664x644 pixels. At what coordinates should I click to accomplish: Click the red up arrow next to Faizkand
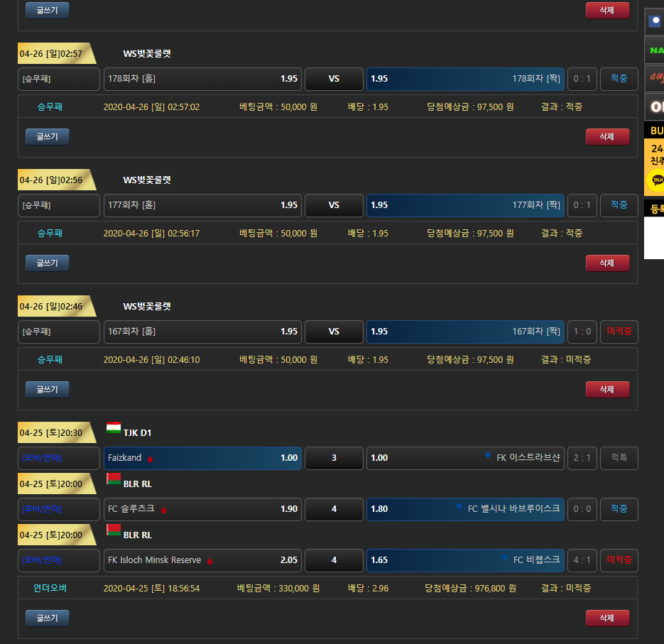tap(150, 459)
